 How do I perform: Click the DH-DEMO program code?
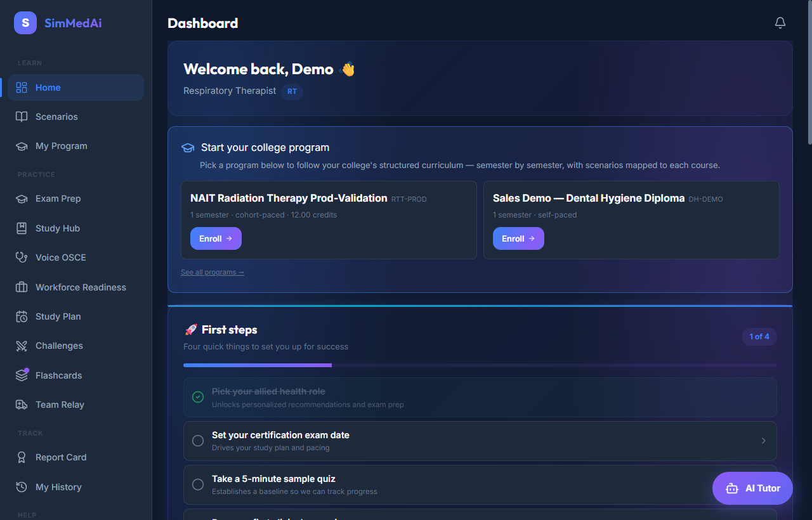(x=705, y=199)
